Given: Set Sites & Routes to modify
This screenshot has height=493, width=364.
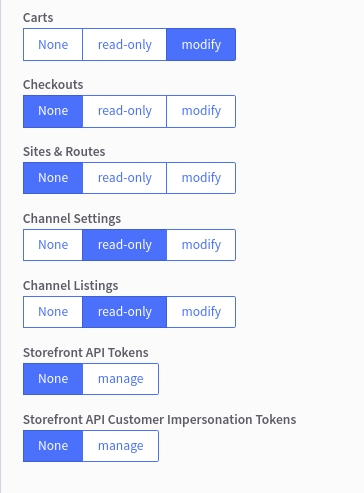Looking at the screenshot, I should click(201, 178).
